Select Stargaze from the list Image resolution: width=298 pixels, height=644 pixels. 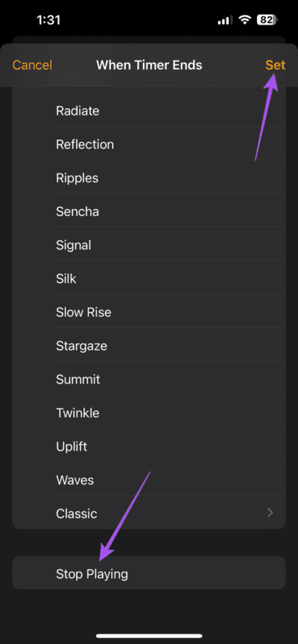point(149,345)
